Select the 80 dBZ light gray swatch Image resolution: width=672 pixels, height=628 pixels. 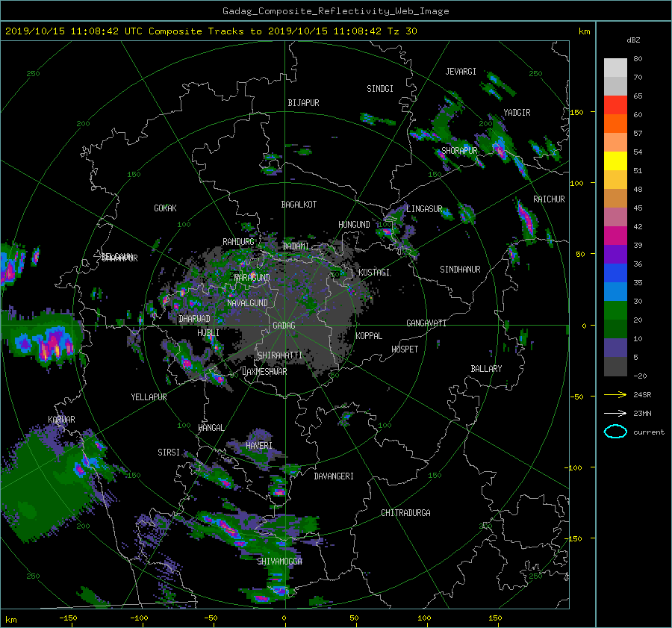click(615, 67)
